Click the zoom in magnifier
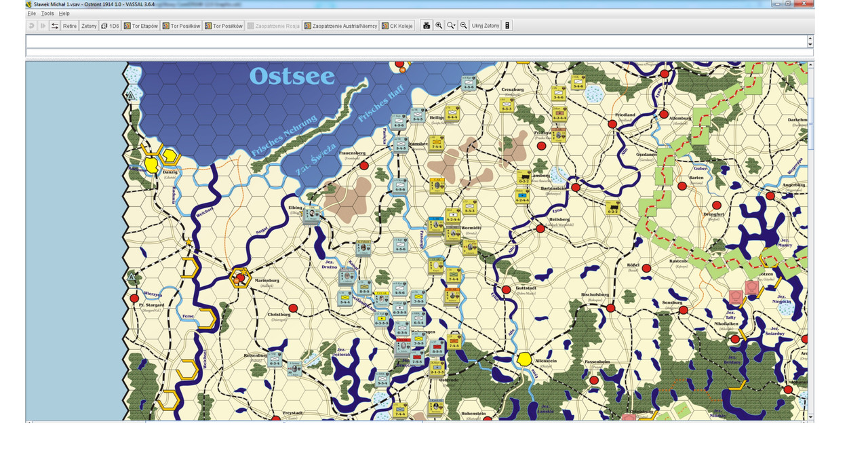The height and width of the screenshot is (470, 868). 439,26
